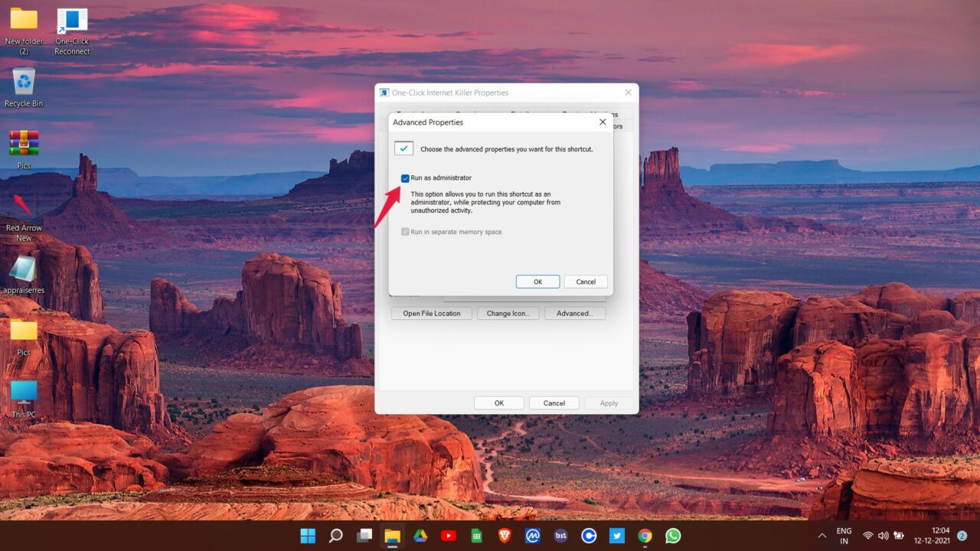Screen dimensions: 980x551
Task: Open the ENG IN language switcher
Action: 844,536
